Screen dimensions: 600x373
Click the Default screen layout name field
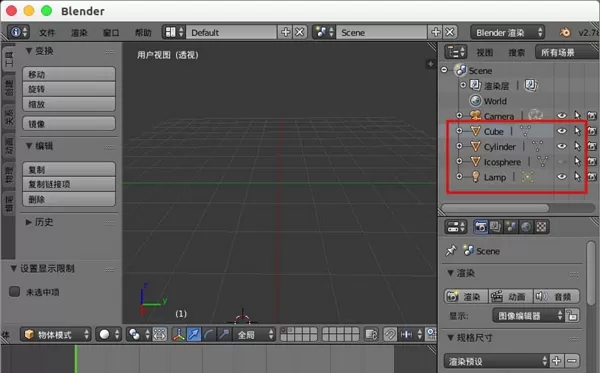tap(231, 33)
